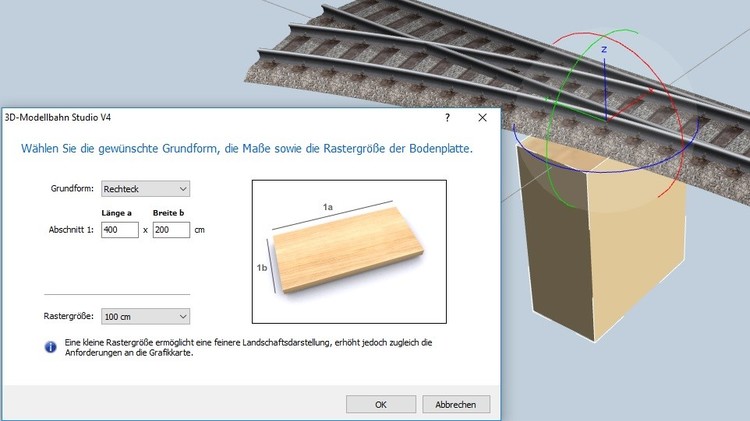Click the 'Grundform:' label
750x421 pixels.
click(x=72, y=188)
